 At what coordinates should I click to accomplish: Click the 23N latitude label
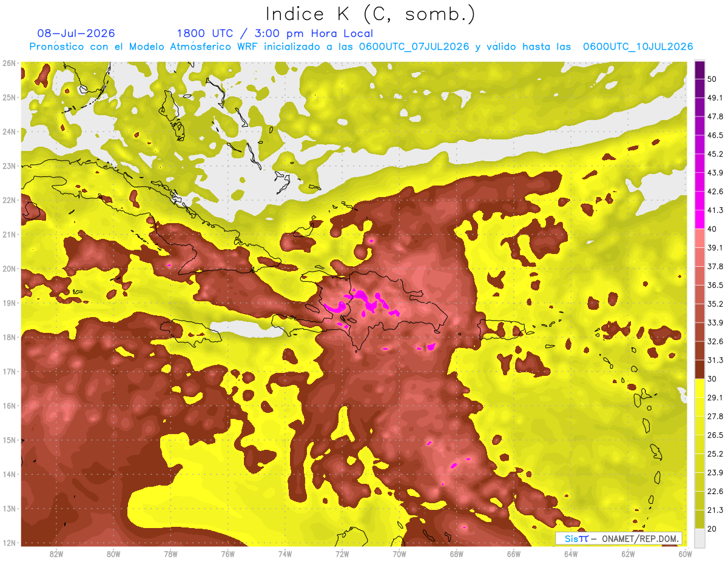(x=9, y=166)
